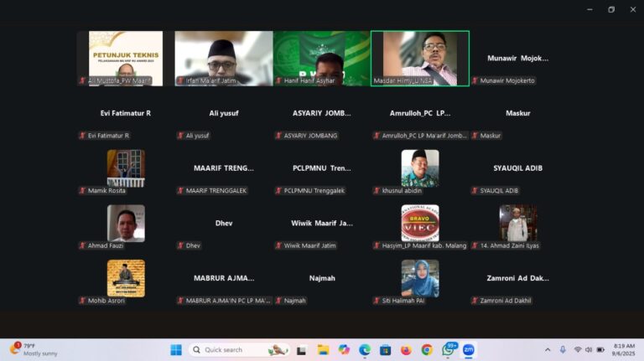The height and width of the screenshot is (361, 644).
Task: Click the microphone indicator in system tray
Action: tap(563, 349)
